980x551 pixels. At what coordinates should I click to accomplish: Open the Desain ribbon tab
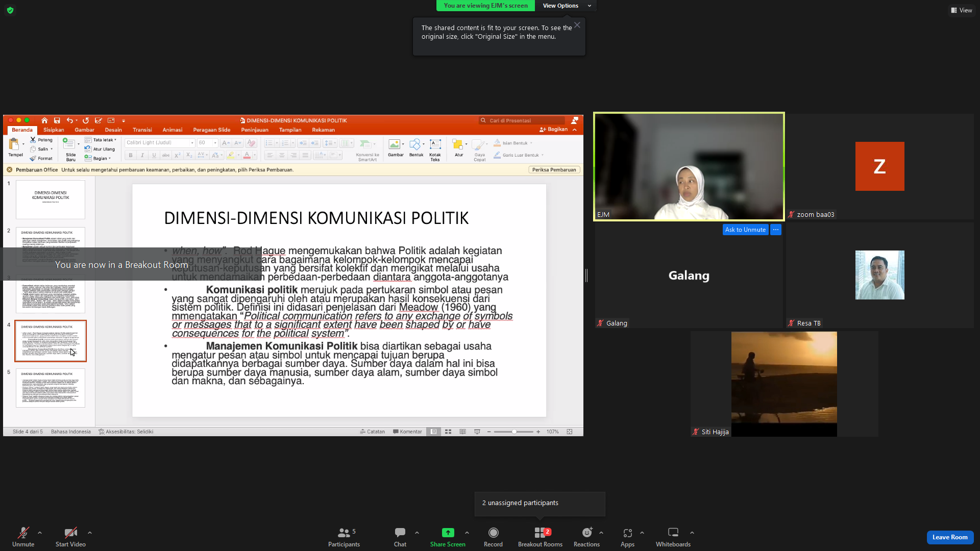[113, 130]
